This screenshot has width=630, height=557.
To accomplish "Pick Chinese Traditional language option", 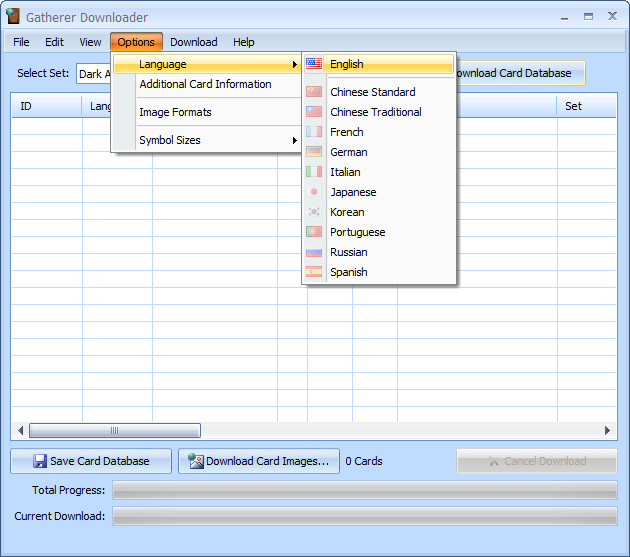I will 375,112.
